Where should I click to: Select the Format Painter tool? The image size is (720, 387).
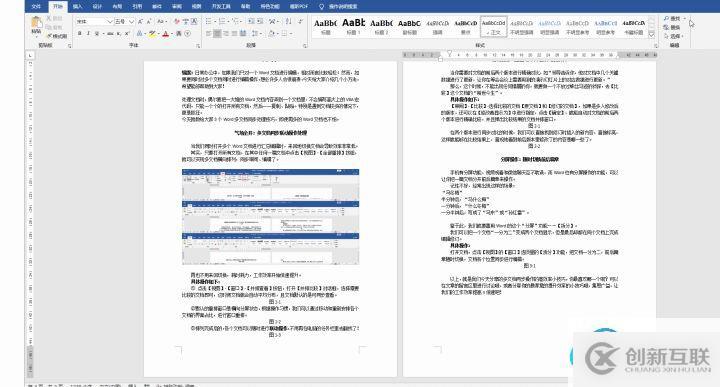click(x=56, y=36)
